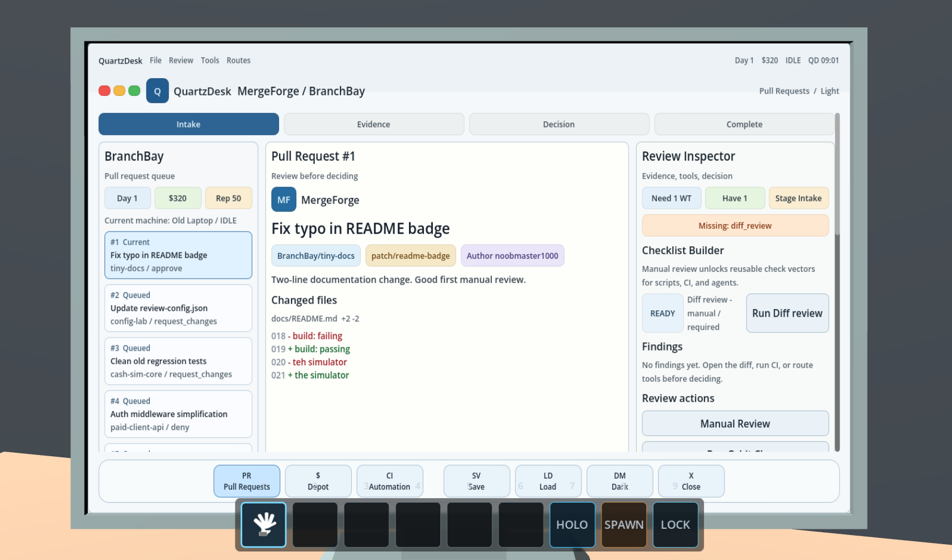The width and height of the screenshot is (952, 560).
Task: Run the Diff review
Action: click(x=787, y=313)
